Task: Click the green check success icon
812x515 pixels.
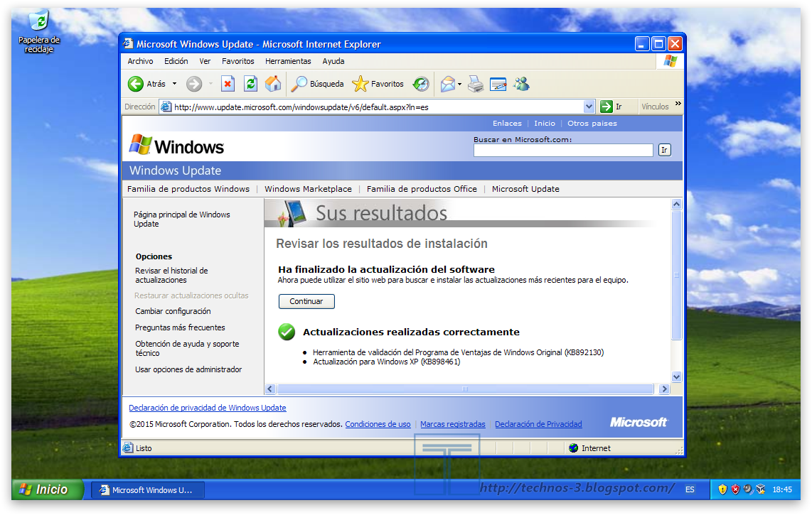Action: tap(287, 332)
